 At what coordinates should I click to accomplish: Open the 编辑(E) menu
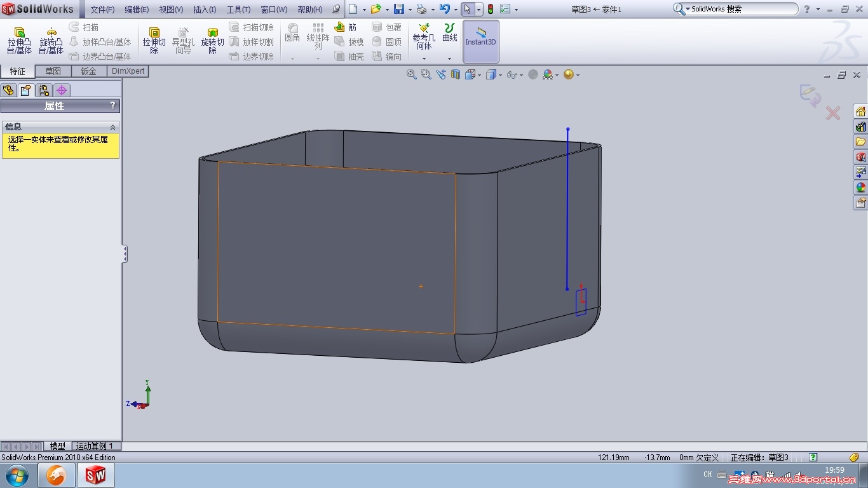pyautogui.click(x=137, y=10)
